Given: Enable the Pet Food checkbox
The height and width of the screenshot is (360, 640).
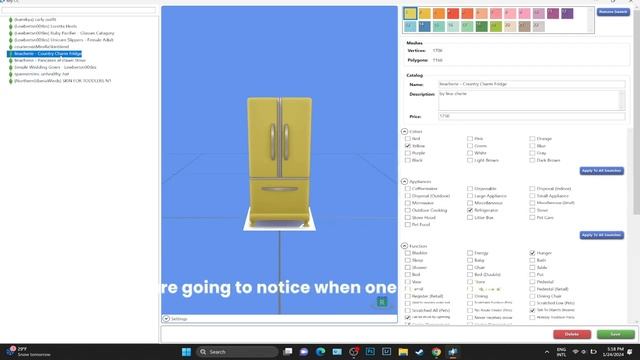Looking at the screenshot, I should pyautogui.click(x=408, y=224).
